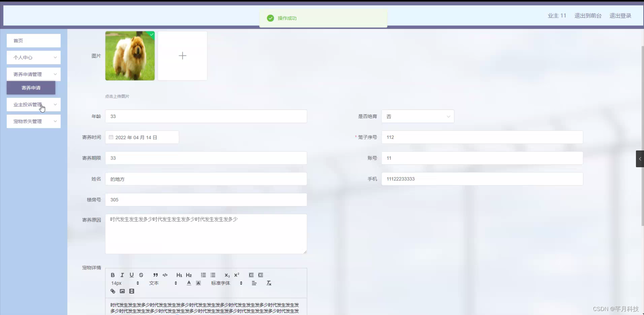Insert a hyperlink in the pet details editor

click(113, 291)
